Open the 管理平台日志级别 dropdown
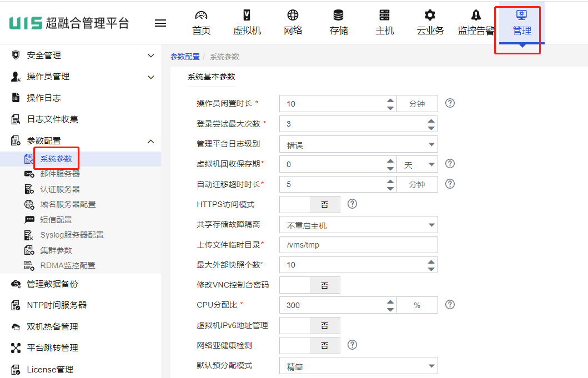The image size is (588, 378). [358, 144]
